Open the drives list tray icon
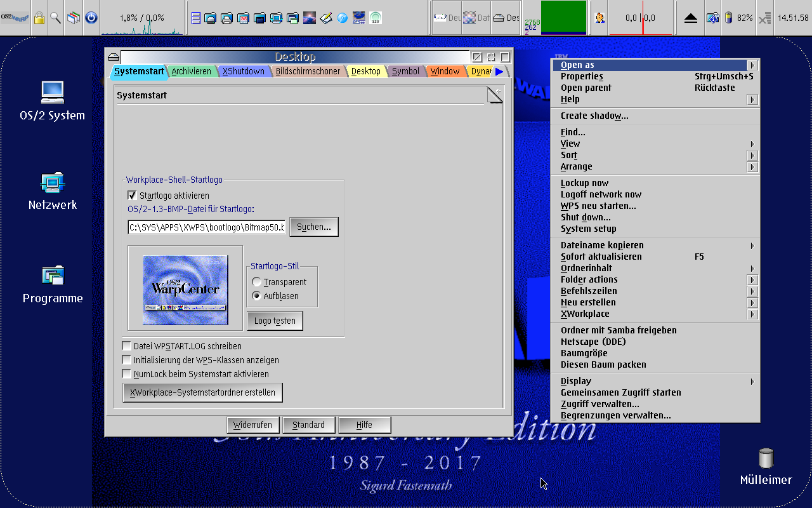The width and height of the screenshot is (812, 508). (196, 18)
